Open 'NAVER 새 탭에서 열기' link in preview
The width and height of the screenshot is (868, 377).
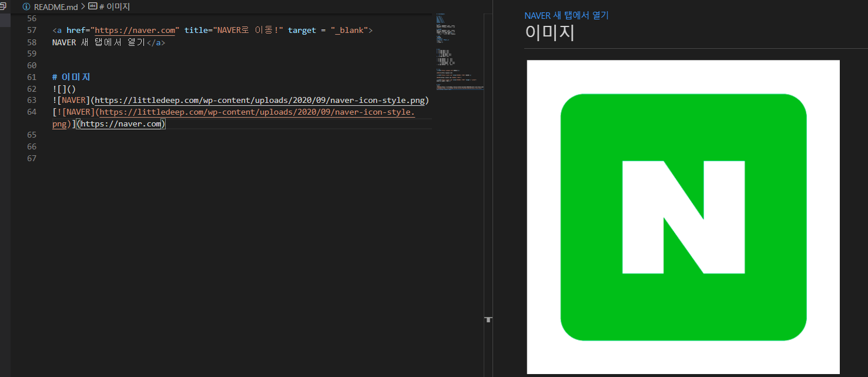pyautogui.click(x=566, y=15)
